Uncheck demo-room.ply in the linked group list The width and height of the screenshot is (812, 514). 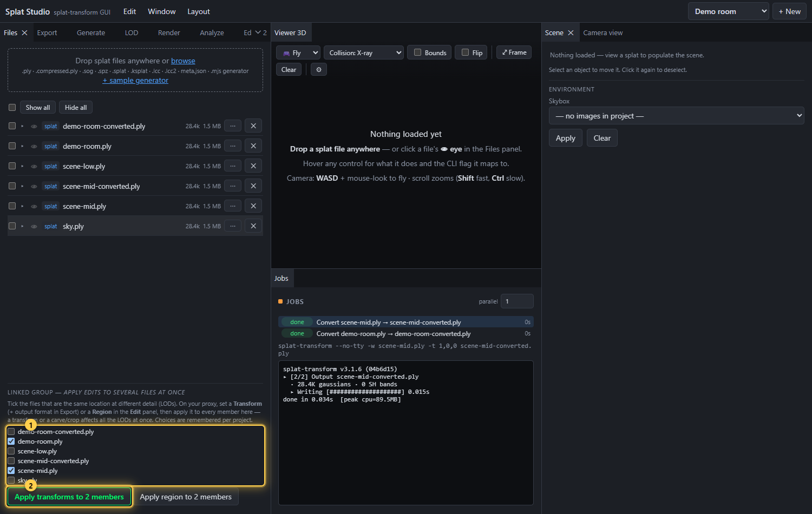point(11,441)
